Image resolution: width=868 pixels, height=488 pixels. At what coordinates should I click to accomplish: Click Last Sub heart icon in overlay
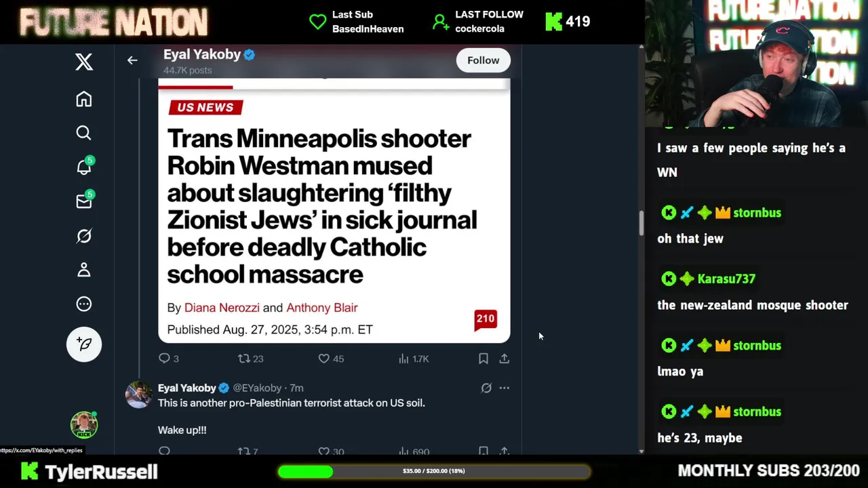pos(317,22)
